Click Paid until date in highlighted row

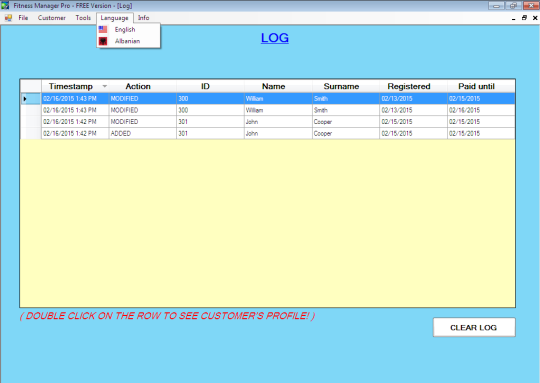coord(481,99)
